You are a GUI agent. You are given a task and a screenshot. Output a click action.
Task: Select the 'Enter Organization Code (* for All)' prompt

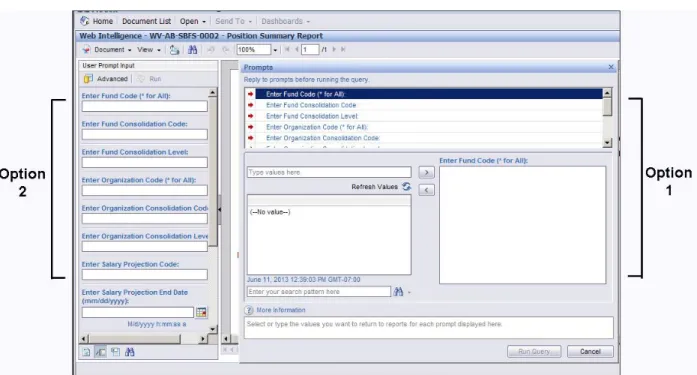424,127
